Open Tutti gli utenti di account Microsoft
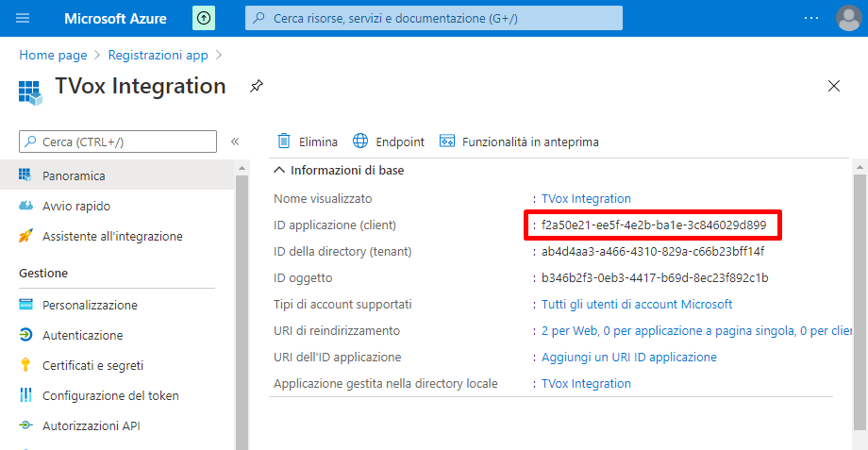This screenshot has height=450, width=868. coord(637,305)
